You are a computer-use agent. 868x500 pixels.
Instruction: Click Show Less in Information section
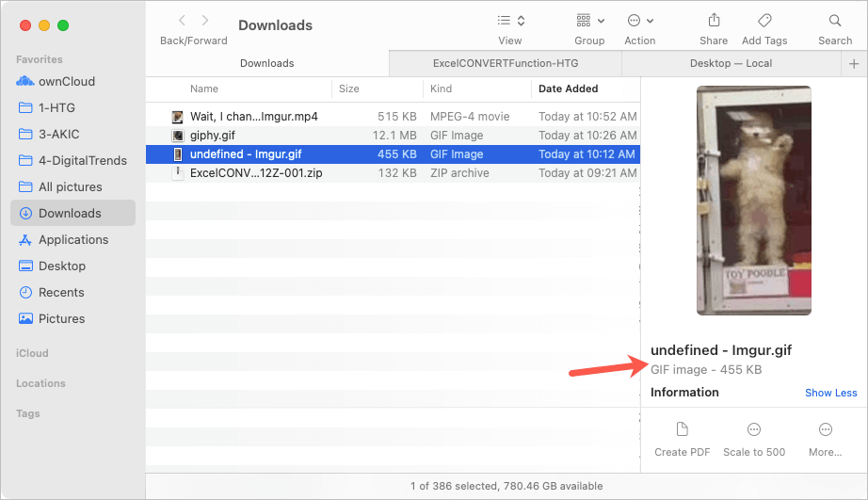[830, 393]
